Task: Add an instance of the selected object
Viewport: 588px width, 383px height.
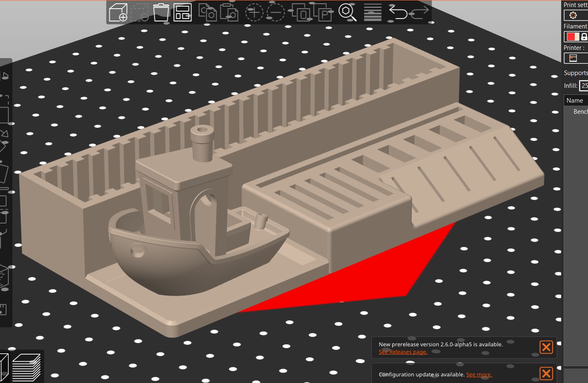Action: [x=255, y=13]
